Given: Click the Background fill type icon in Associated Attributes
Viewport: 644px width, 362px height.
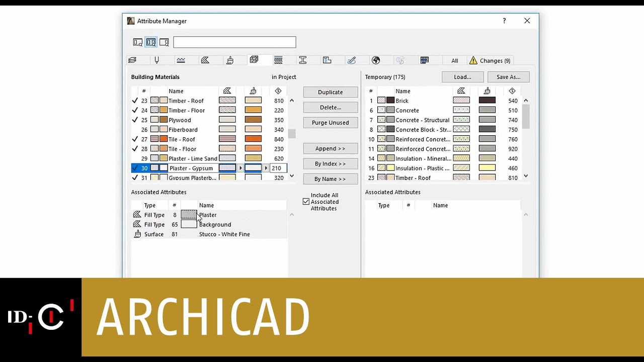Looking at the screenshot, I should tap(137, 224).
